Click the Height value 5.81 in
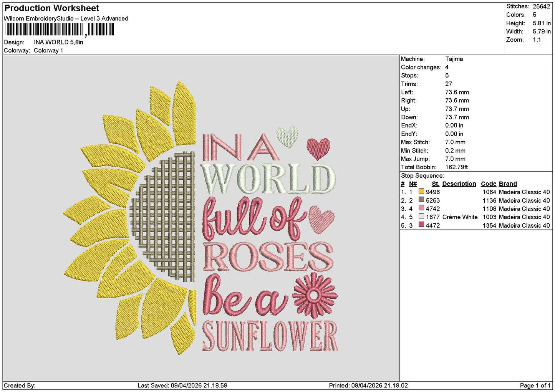The width and height of the screenshot is (555, 392). [542, 23]
